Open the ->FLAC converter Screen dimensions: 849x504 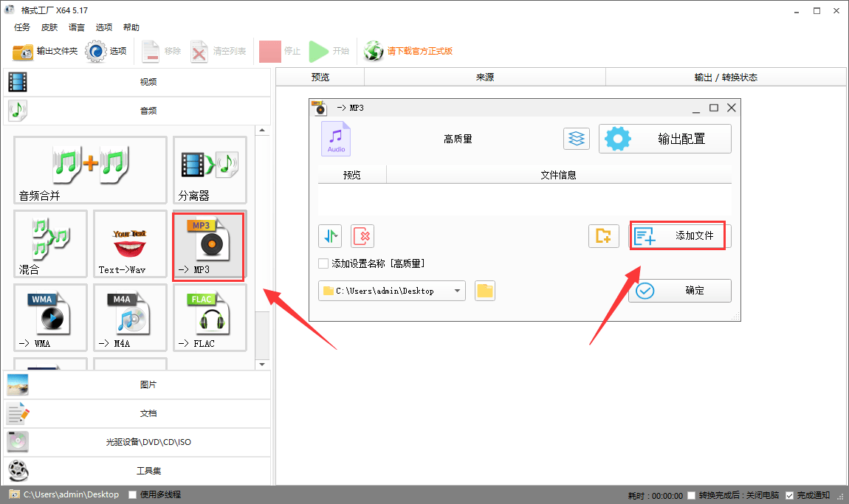tap(210, 317)
